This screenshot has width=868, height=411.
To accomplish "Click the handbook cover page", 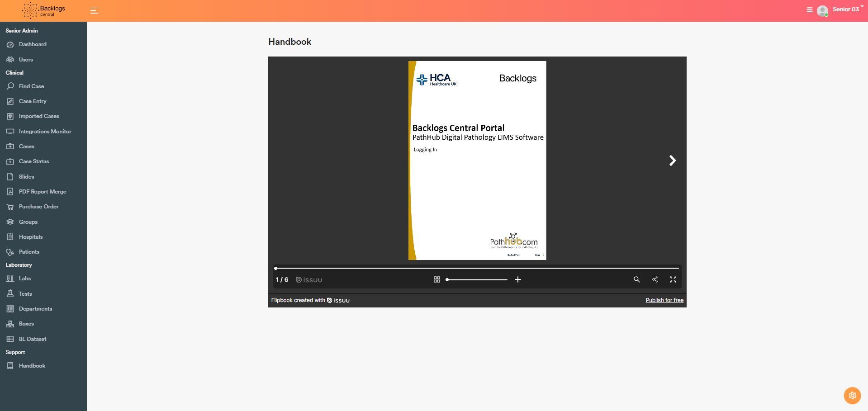I will pos(477,161).
